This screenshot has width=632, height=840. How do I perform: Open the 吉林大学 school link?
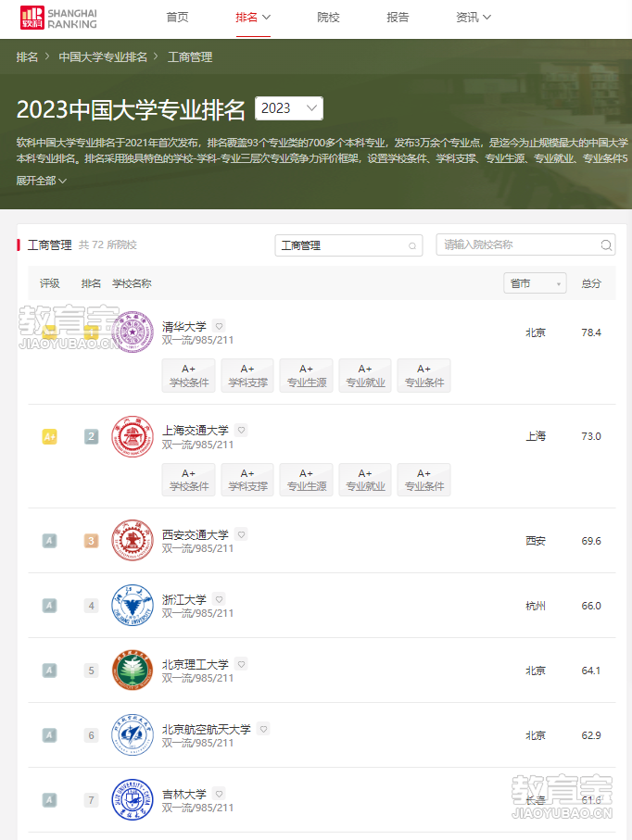tap(183, 794)
